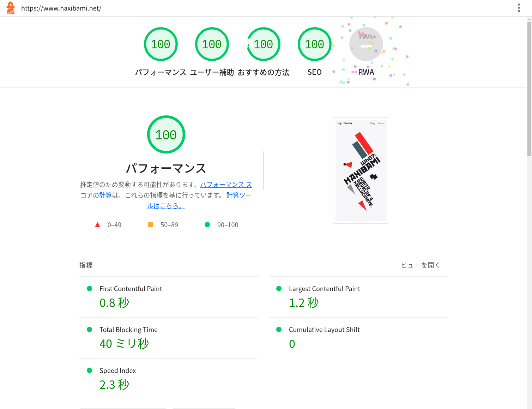The width and height of the screenshot is (532, 409).
Task: Click the PWA badge icon
Action: 366,44
